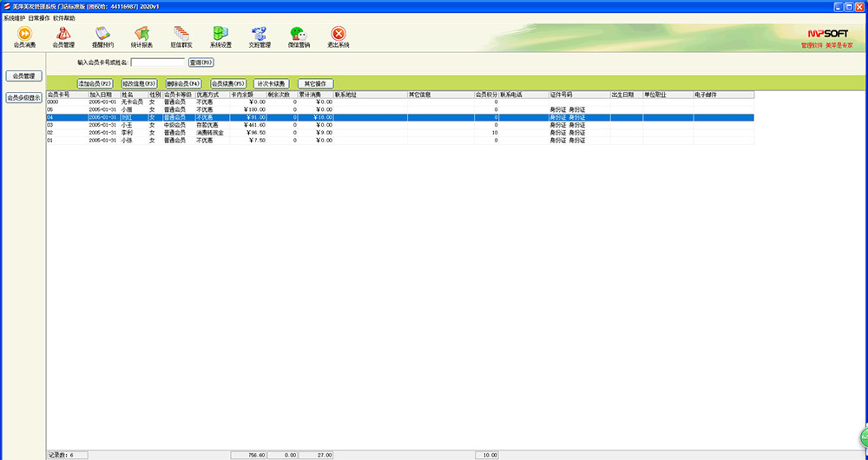Open the 微信营销 WeChat icon
This screenshot has height=460, width=868.
tap(299, 36)
